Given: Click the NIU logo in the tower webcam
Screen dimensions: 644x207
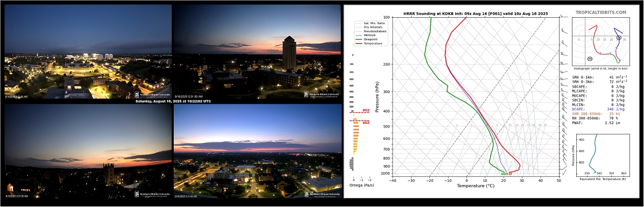Looking at the screenshot, I should [322, 95].
